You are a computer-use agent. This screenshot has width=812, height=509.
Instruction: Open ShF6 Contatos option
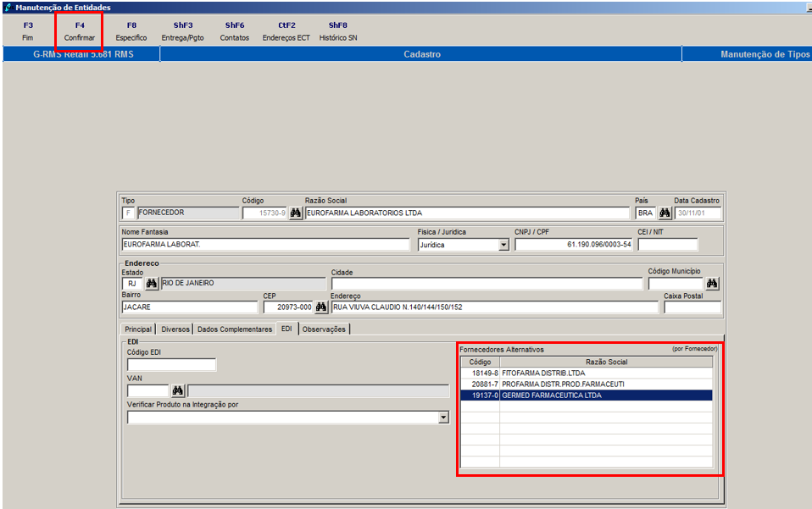235,31
